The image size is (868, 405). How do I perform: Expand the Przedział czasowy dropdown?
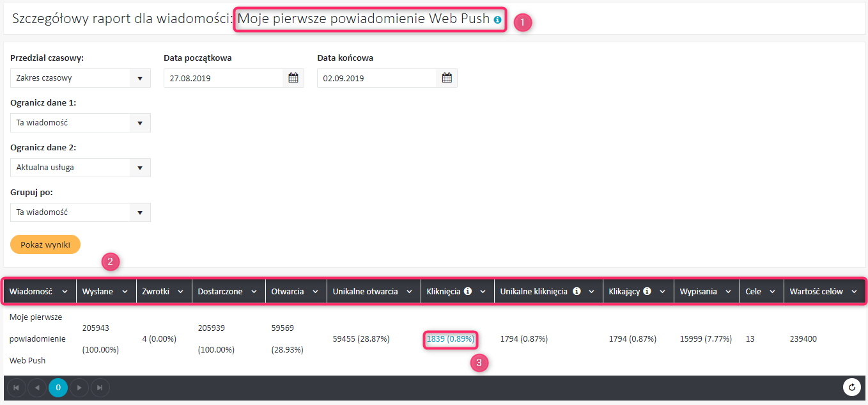pos(140,78)
